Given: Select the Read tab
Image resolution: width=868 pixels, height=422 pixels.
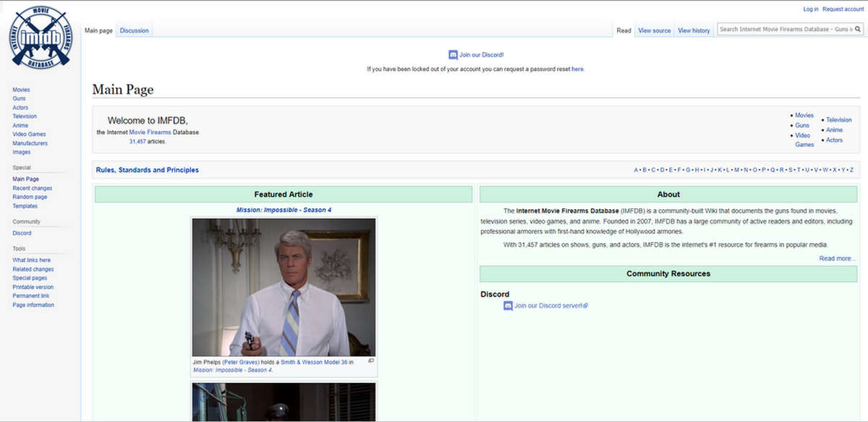Looking at the screenshot, I should tap(624, 30).
